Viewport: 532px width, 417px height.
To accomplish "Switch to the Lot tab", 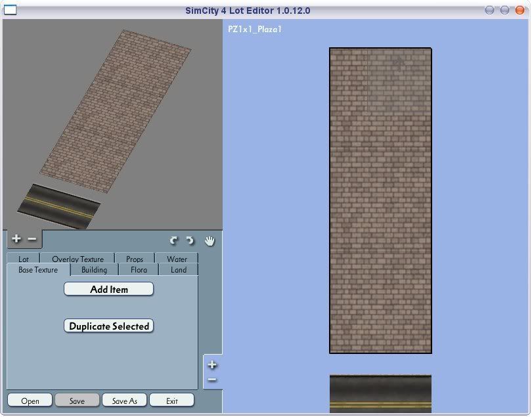I will 24,259.
